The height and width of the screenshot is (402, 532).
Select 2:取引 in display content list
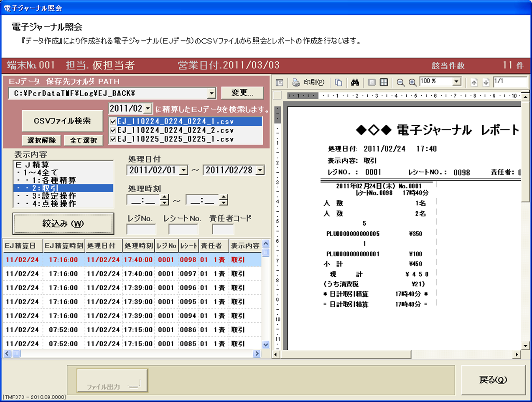point(63,188)
